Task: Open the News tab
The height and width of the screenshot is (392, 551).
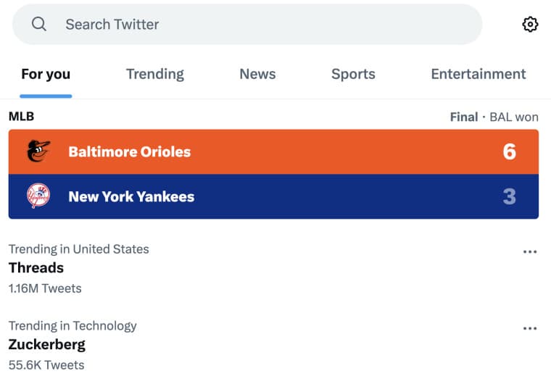Action: 257,74
